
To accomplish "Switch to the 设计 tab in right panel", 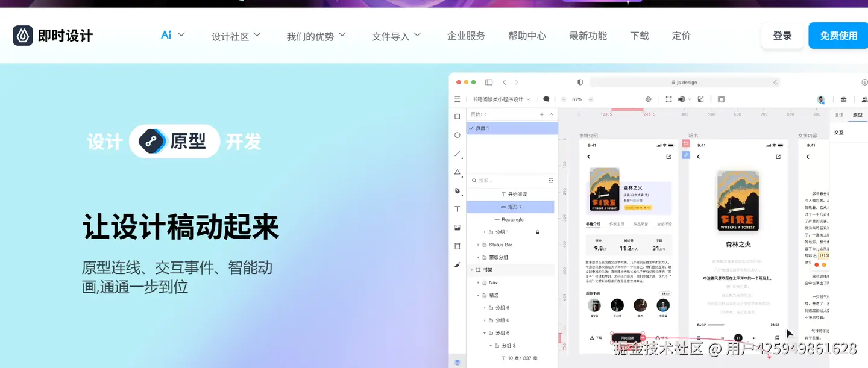I will (x=838, y=114).
